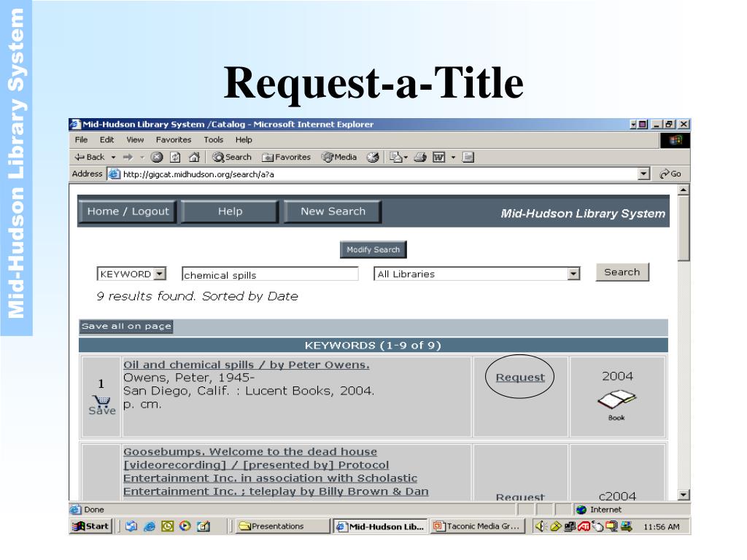Launch Windows Media Player from quick launch
The height and width of the screenshot is (560, 747).
tap(185, 526)
